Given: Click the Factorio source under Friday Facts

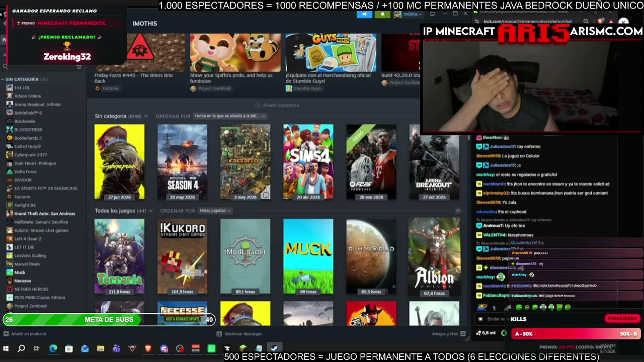Looking at the screenshot, I should coord(107,88).
